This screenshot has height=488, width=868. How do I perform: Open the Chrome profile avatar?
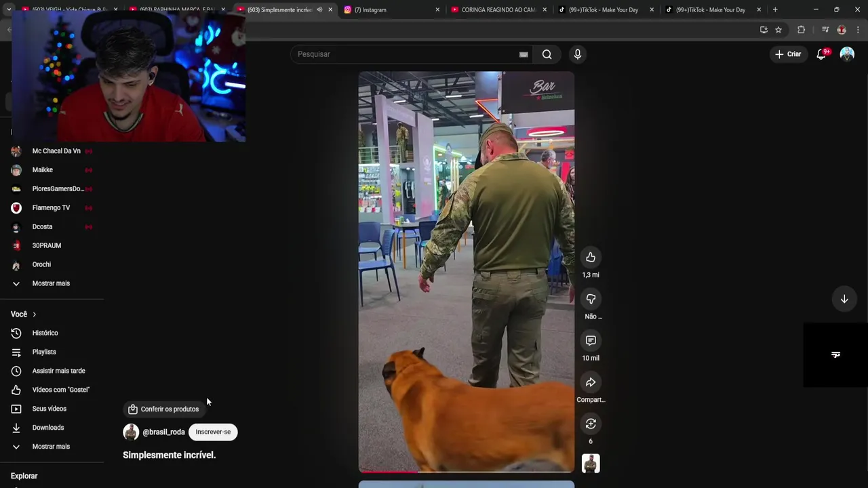(842, 30)
